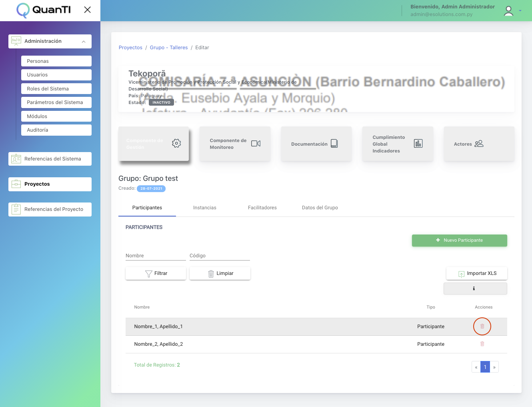532x407 pixels.
Task: Open the Componente de Monitoreo card
Action: [235, 144]
